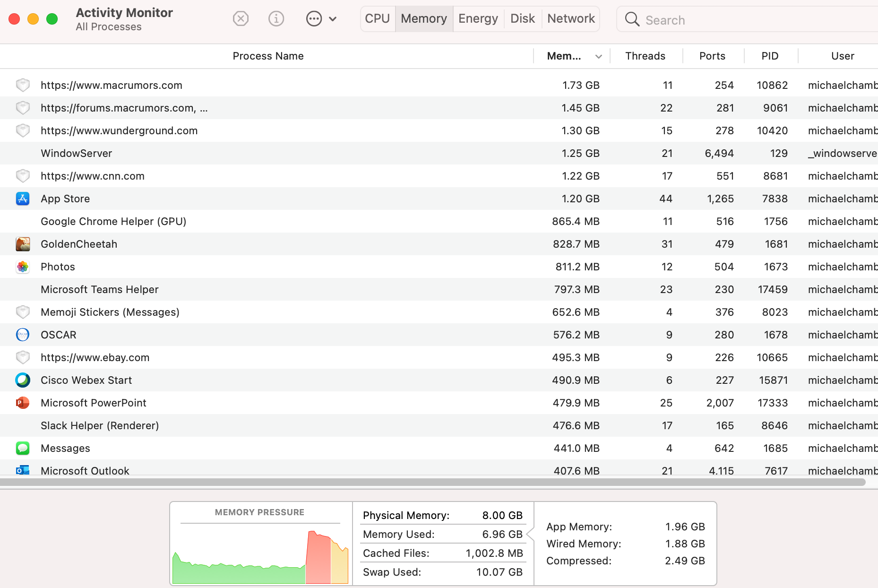Screen dimensions: 878x588
Task: Click the All Processes subtitle
Action: [109, 27]
